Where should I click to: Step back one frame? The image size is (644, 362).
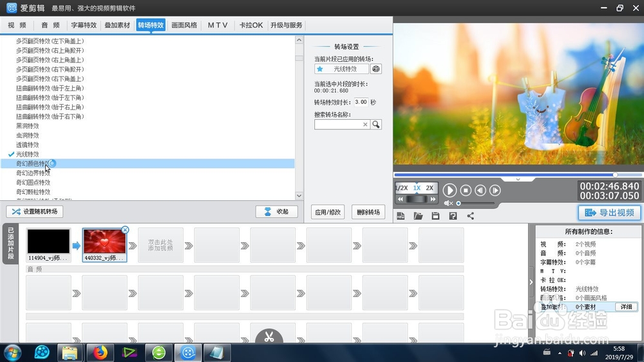(480, 190)
